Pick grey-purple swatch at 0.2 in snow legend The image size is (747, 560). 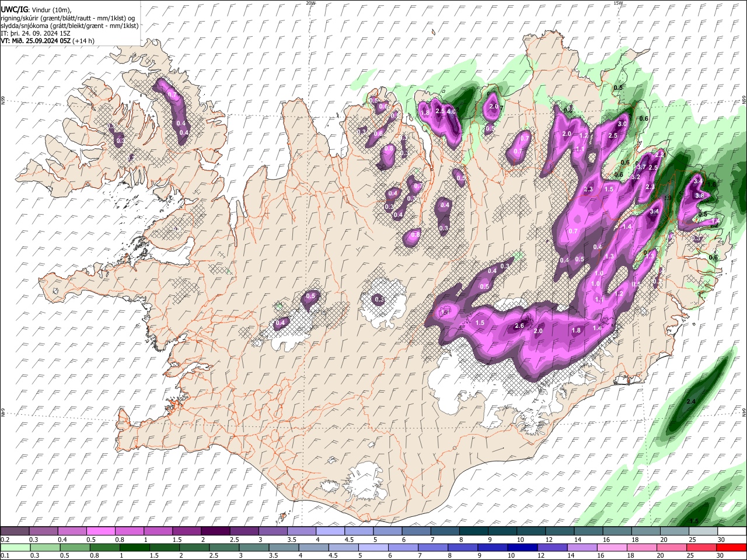pos(15,531)
